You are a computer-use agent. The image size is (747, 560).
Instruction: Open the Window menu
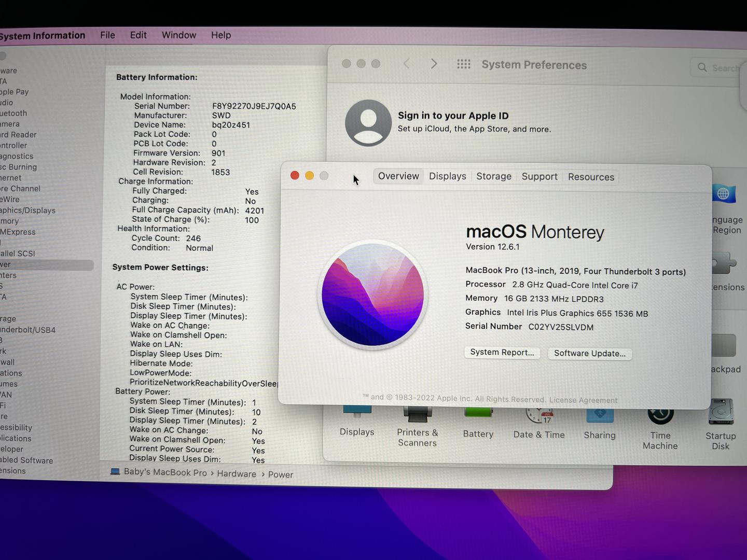(179, 35)
